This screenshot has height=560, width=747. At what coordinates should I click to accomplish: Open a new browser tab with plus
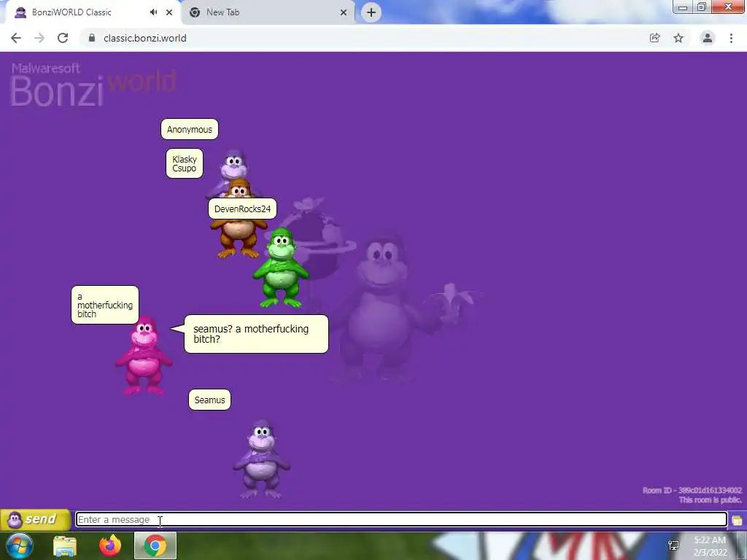pos(371,12)
